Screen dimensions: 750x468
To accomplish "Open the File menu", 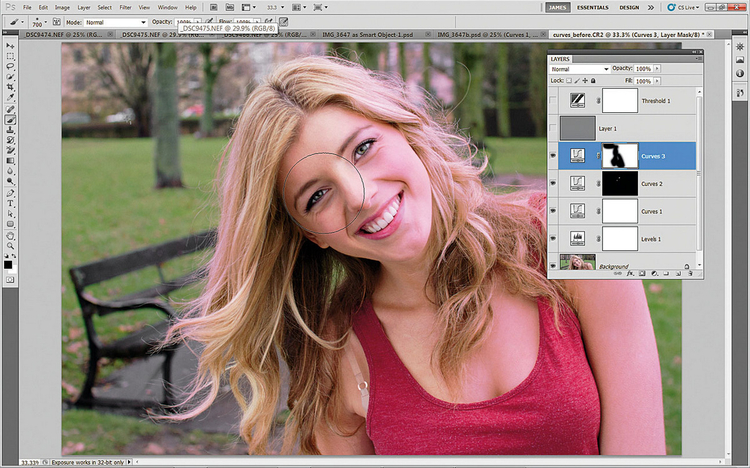I will (27, 8).
